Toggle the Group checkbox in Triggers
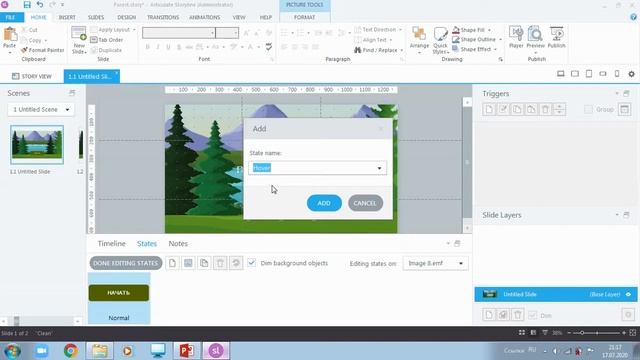 pos(588,109)
